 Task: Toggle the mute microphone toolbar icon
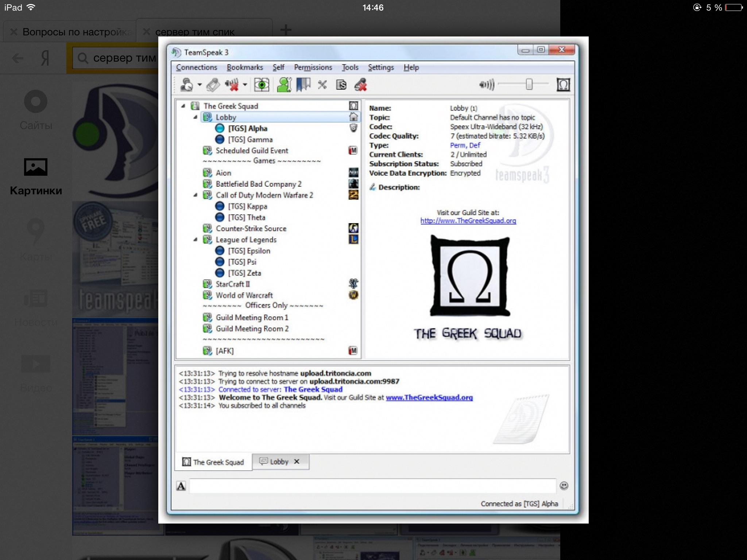[361, 85]
